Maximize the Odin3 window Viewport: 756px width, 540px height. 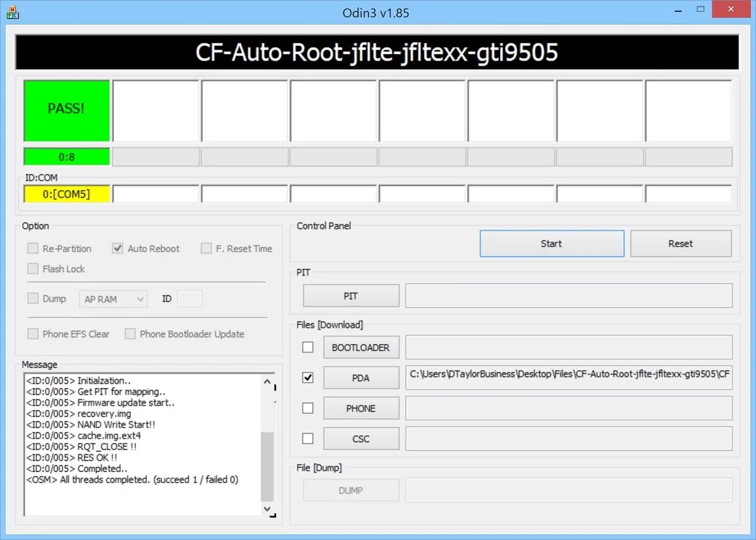coord(701,9)
